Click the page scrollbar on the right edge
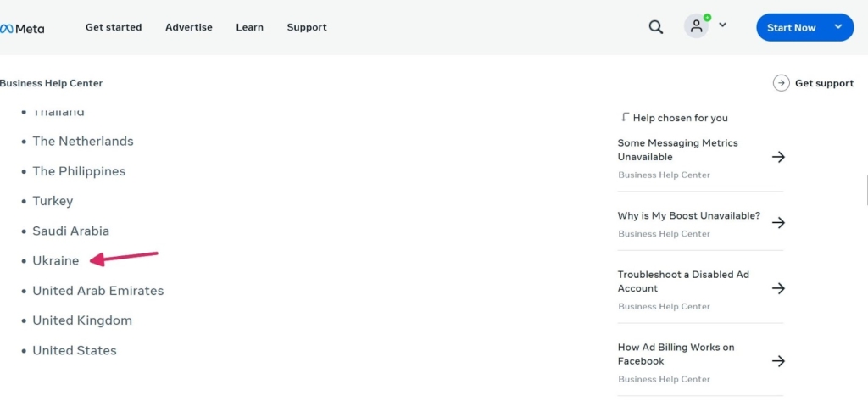Viewport: 868px width, 401px height. [865, 191]
